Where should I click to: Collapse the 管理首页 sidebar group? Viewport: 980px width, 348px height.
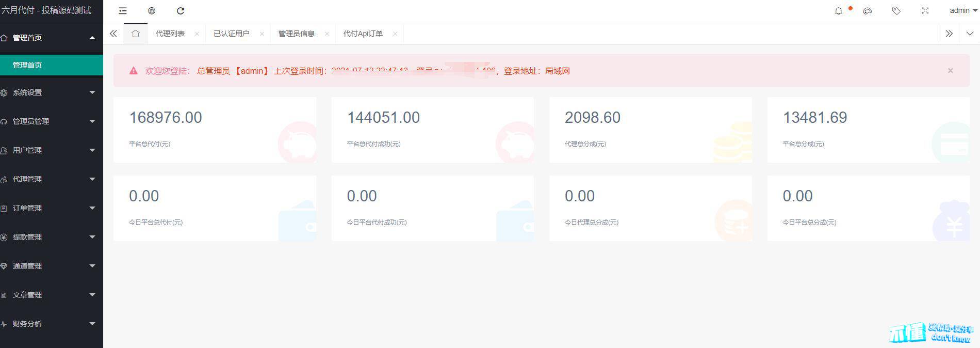click(52, 38)
